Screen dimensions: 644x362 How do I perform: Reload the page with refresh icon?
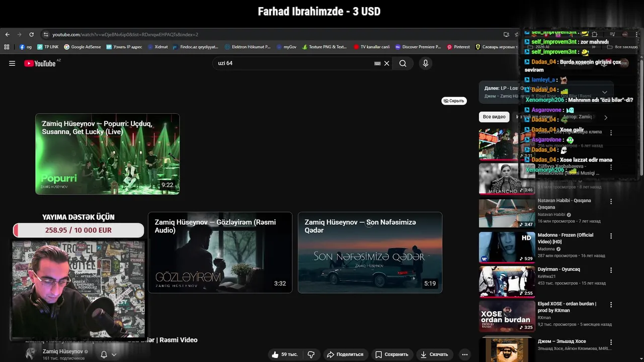click(x=31, y=35)
